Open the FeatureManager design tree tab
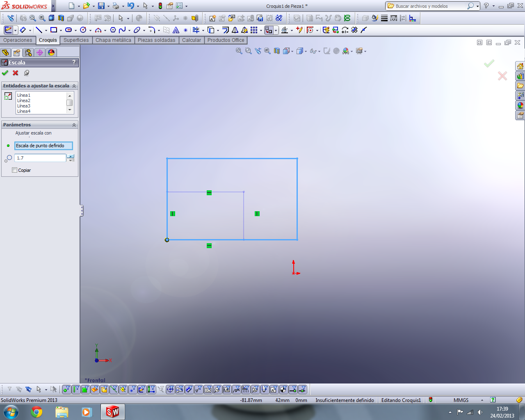The image size is (525, 420). coord(5,52)
